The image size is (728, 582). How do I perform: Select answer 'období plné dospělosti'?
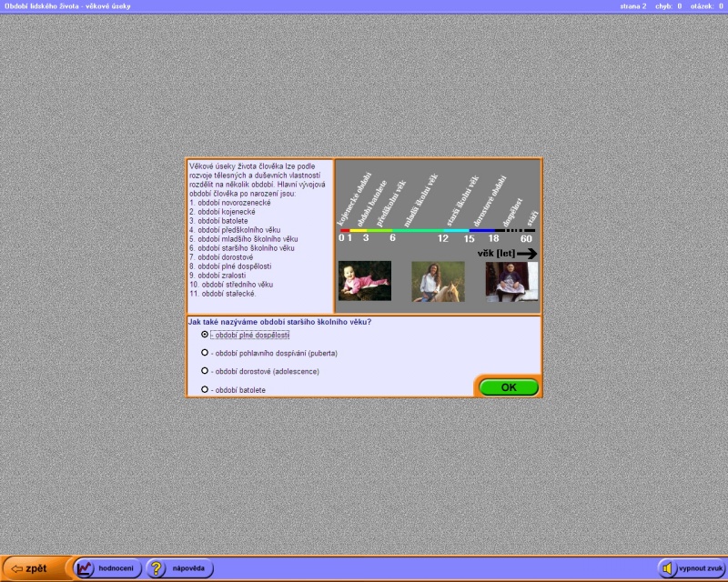(x=205, y=334)
